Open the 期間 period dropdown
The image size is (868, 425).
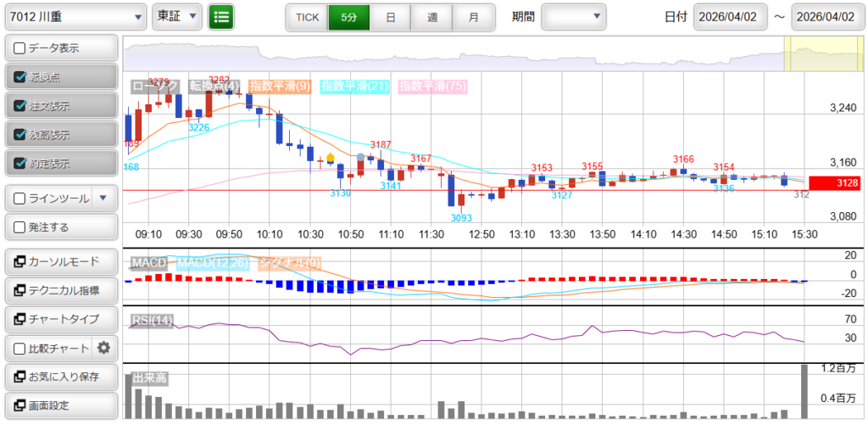coord(574,17)
